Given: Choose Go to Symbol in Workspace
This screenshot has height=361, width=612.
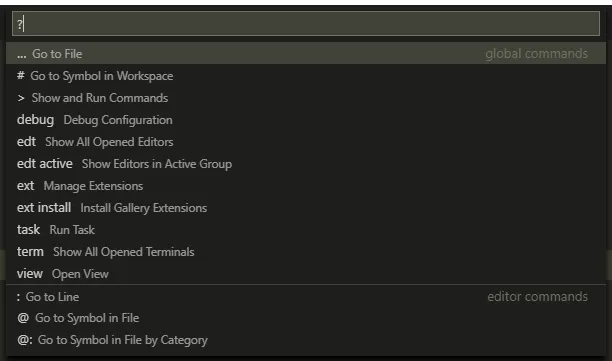Looking at the screenshot, I should click(306, 76).
